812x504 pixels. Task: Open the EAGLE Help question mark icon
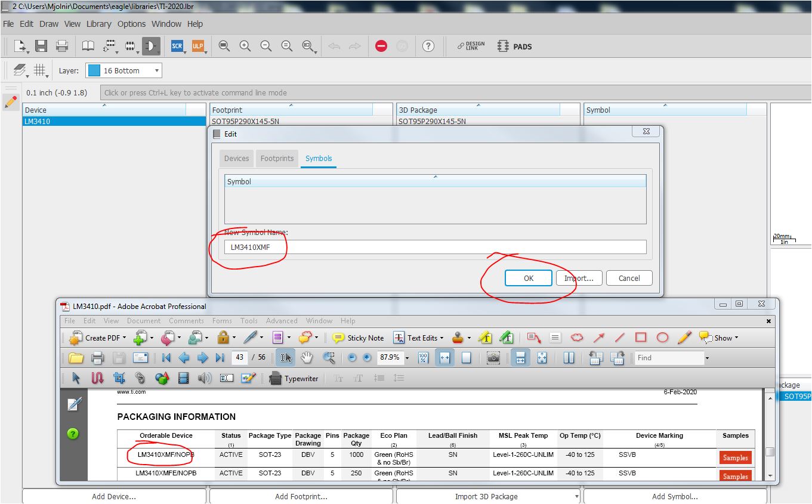(428, 46)
